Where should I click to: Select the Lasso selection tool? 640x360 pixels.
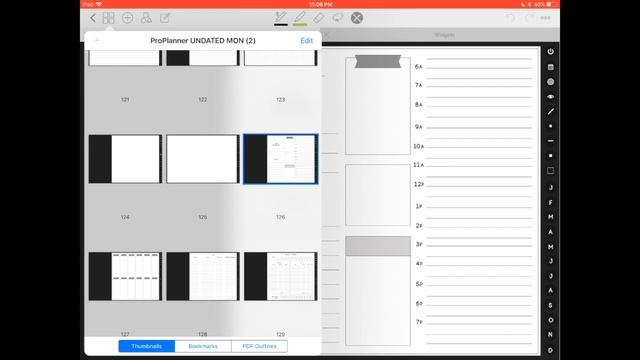tap(338, 18)
